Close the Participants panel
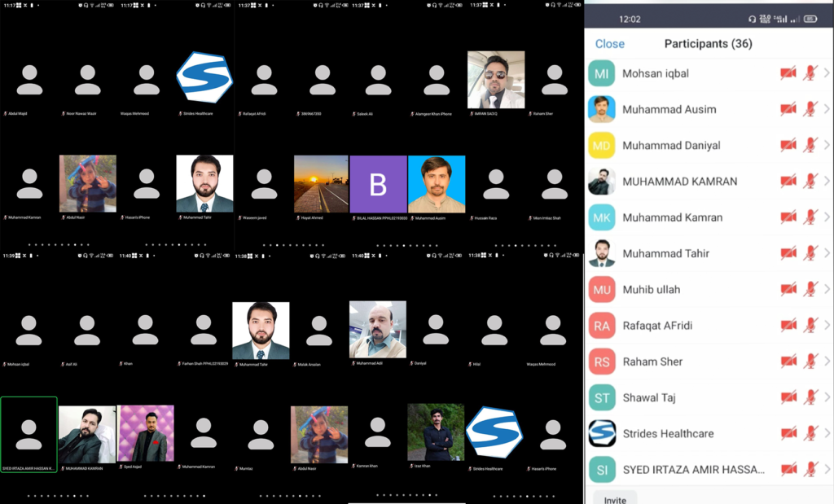The image size is (834, 504). click(x=609, y=44)
